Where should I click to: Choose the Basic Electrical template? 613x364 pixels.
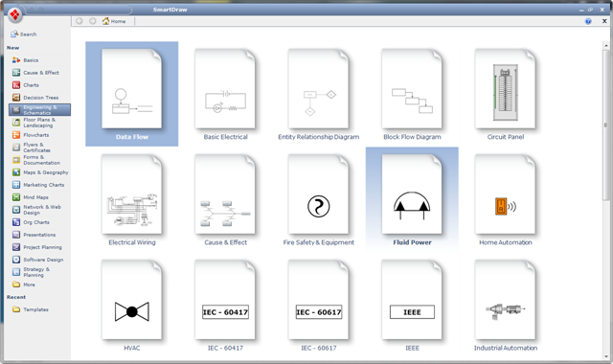[x=225, y=94]
